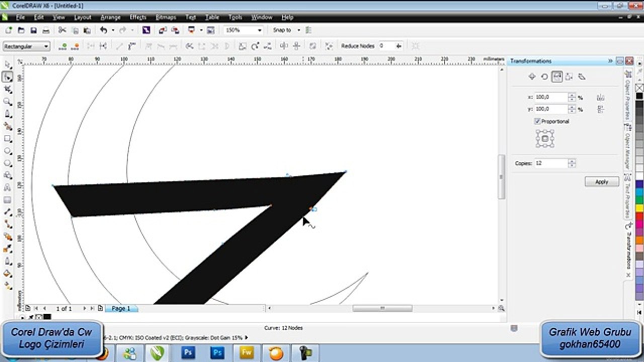
Task: Select the Rectangle tool in the toolbox
Action: click(x=8, y=139)
